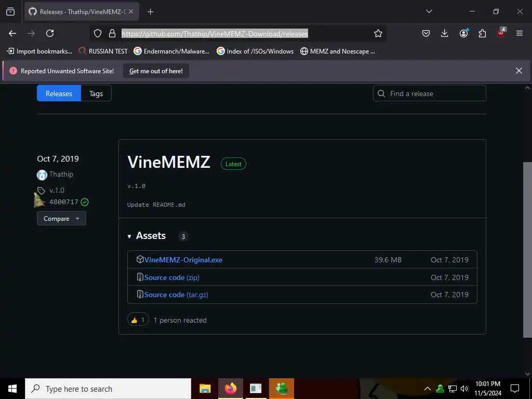Close the Releases Thathip/VineMEMZ tab
The width and height of the screenshot is (532, 399).
pos(131,12)
